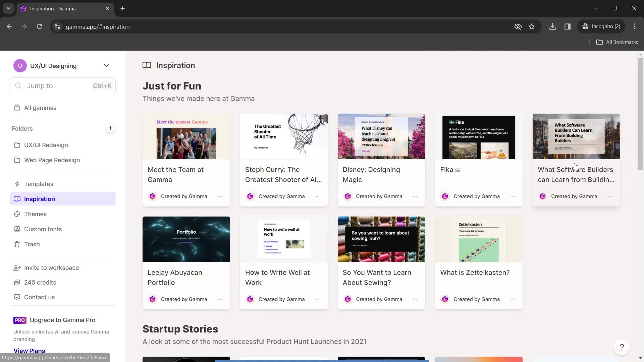This screenshot has width=644, height=362.
Task: Open options menu for Steph Curry card
Action: pyautogui.click(x=317, y=196)
